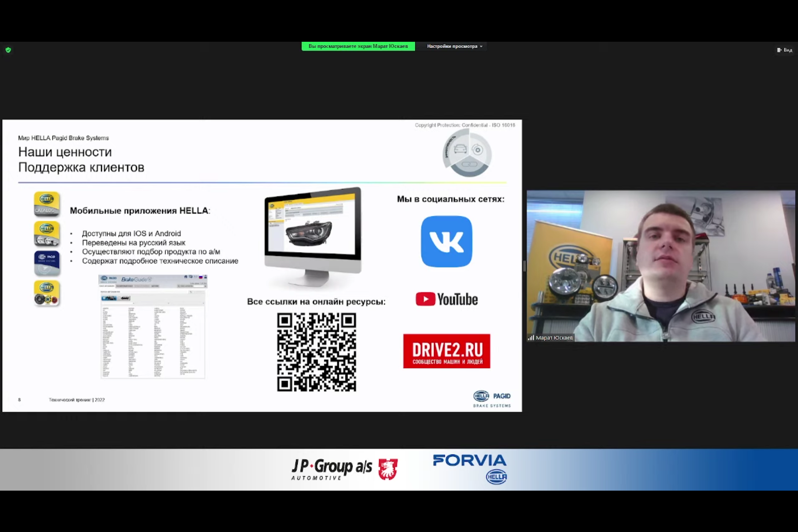Click 'Мир HELLA Pagid Brake Systems' subtitle

[x=64, y=138]
